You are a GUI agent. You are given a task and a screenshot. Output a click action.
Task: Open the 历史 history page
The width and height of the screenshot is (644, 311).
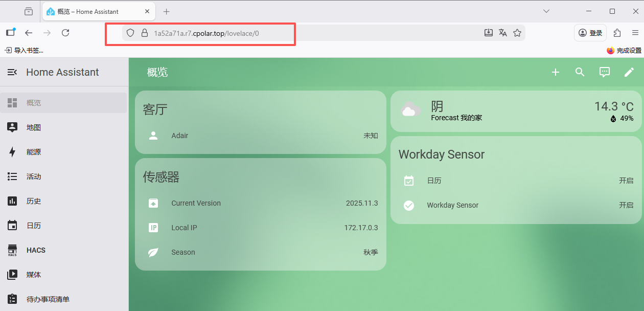click(64, 201)
